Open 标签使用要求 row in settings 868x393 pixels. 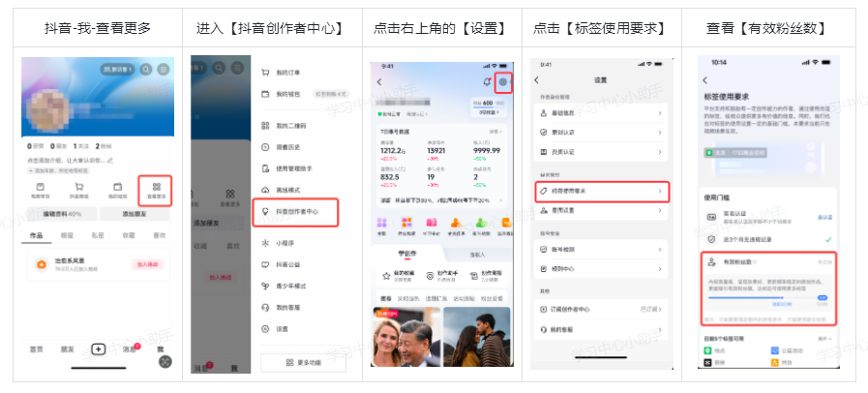602,191
